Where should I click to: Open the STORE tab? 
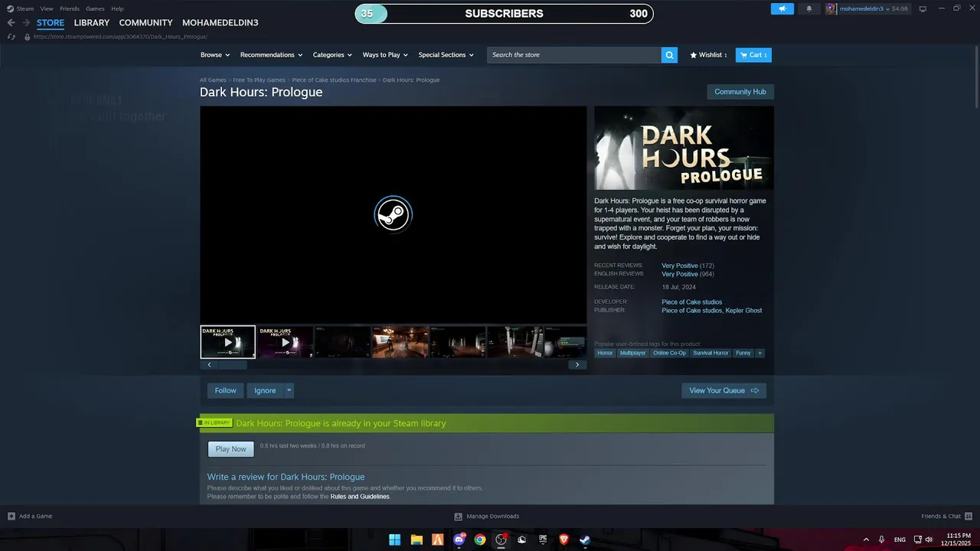(x=51, y=23)
